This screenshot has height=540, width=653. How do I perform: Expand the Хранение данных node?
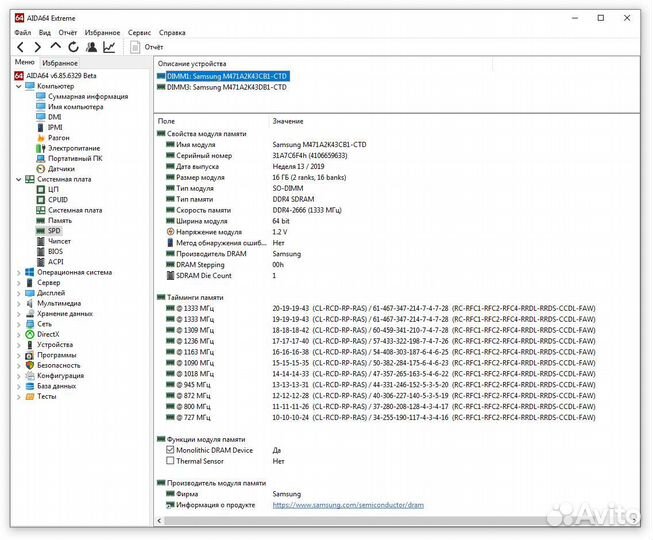click(x=18, y=314)
